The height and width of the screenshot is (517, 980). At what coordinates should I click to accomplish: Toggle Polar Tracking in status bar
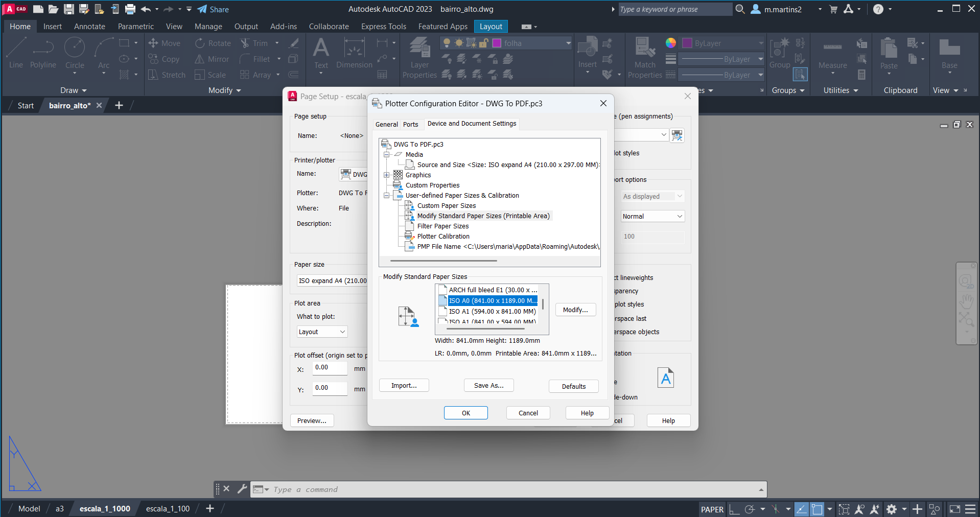pos(750,509)
